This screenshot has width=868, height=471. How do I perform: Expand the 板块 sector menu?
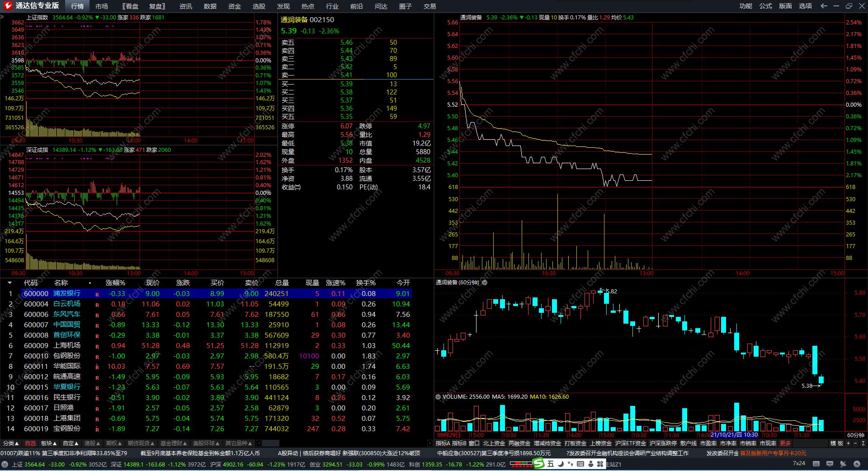(x=49, y=443)
